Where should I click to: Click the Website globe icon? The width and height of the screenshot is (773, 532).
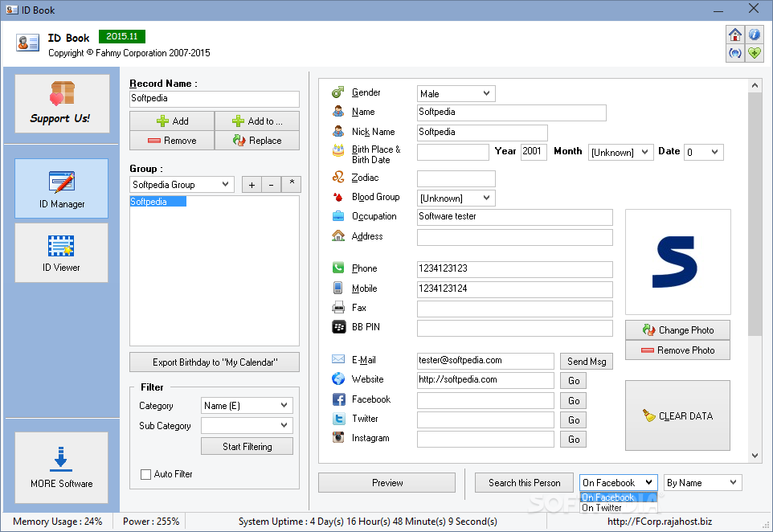(x=338, y=379)
